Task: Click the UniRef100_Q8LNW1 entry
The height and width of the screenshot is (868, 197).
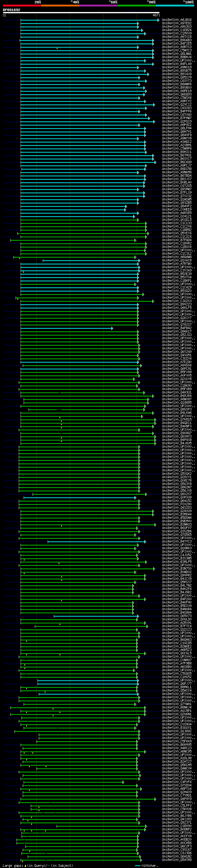Action: click(177, 54)
